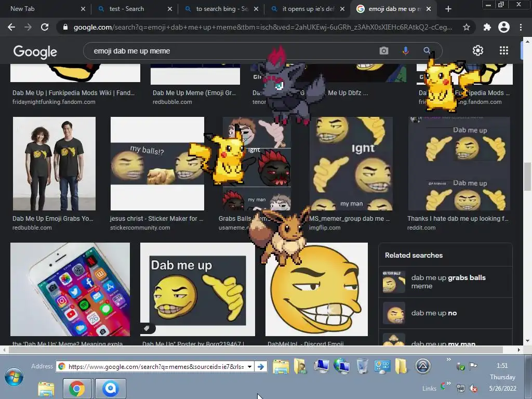Click the horizontal scrollbar right arrow
This screenshot has width=532, height=399.
coord(518,350)
